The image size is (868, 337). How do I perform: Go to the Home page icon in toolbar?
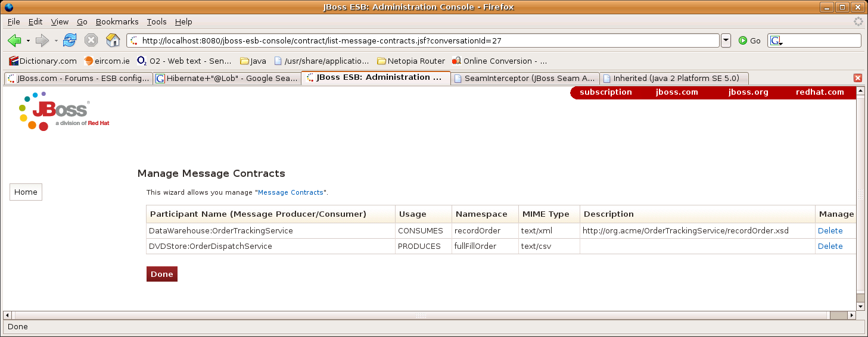113,40
